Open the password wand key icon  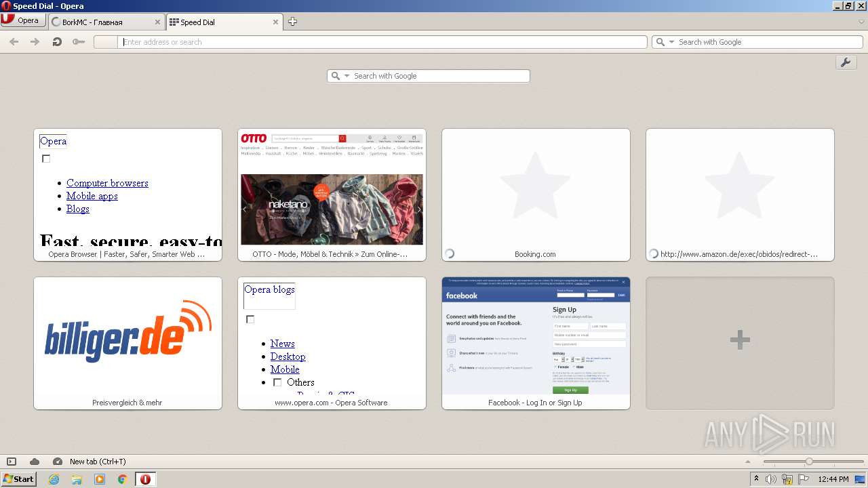79,42
